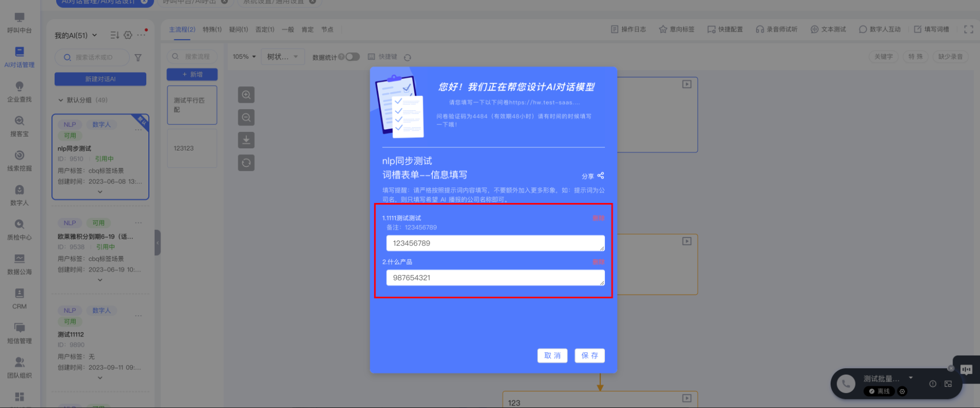Open the 树状 layout dropdown
Screen dimensions: 980x408
tap(282, 57)
